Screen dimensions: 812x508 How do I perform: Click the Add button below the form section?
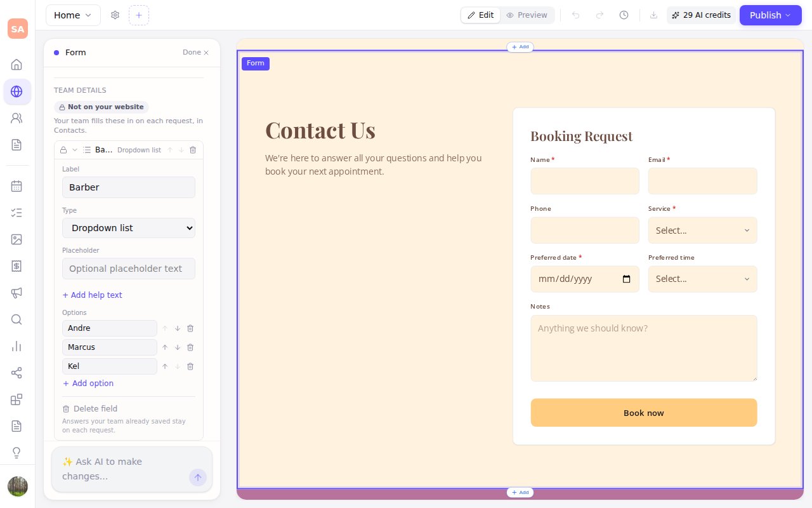(x=520, y=493)
